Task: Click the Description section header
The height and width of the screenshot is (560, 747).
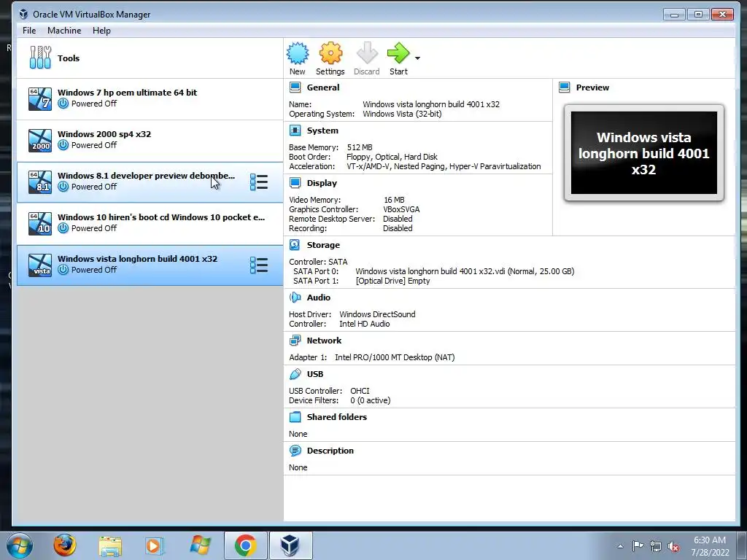Action: 330,451
